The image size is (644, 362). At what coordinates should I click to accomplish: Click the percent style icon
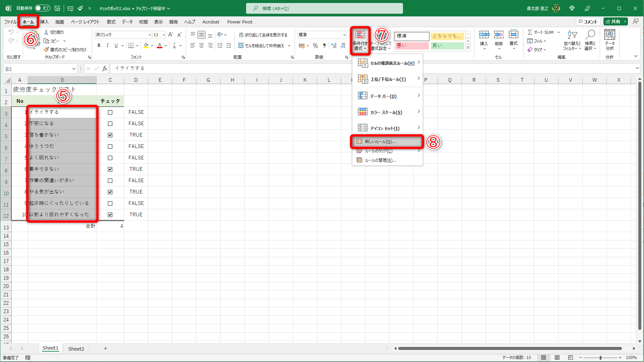pos(315,46)
